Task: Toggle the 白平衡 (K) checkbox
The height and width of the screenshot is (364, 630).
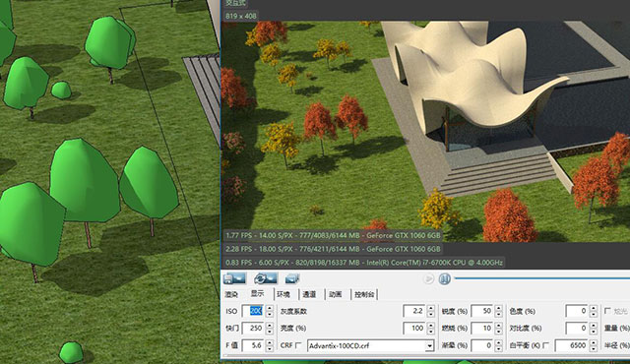Action: point(545,345)
